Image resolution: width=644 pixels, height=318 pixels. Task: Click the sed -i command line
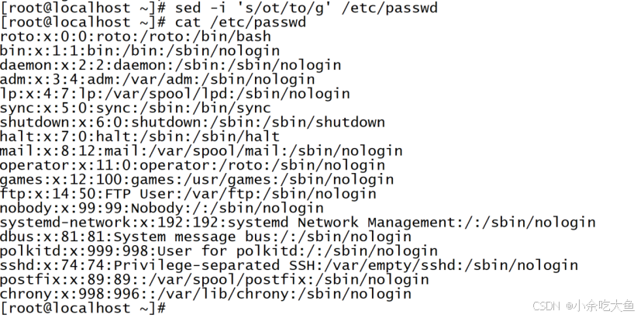click(x=219, y=8)
